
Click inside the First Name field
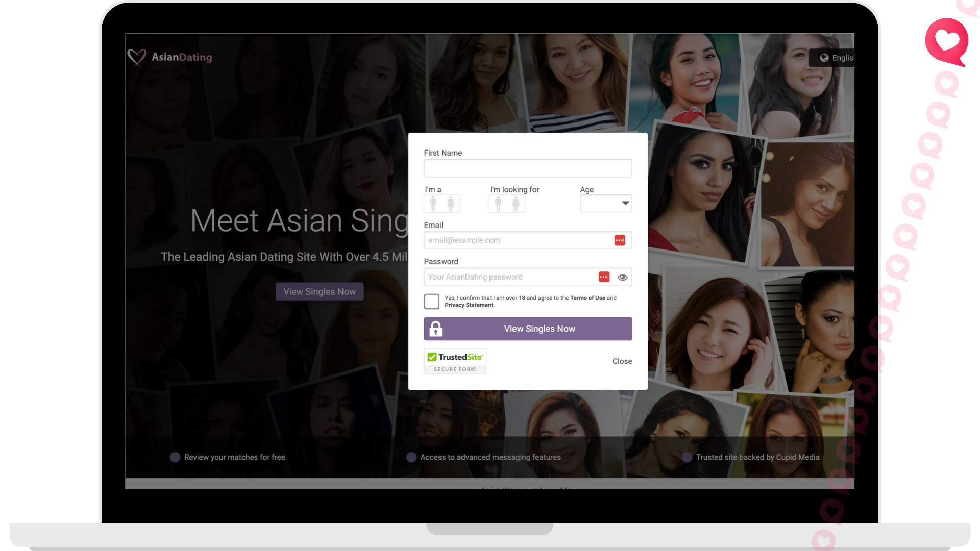coord(527,168)
